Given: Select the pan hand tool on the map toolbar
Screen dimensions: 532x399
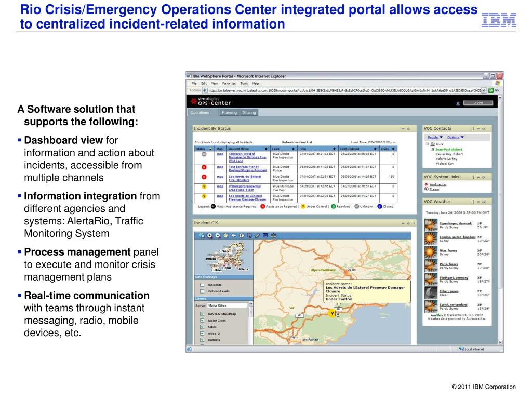Looking at the screenshot, I should pos(225,235).
